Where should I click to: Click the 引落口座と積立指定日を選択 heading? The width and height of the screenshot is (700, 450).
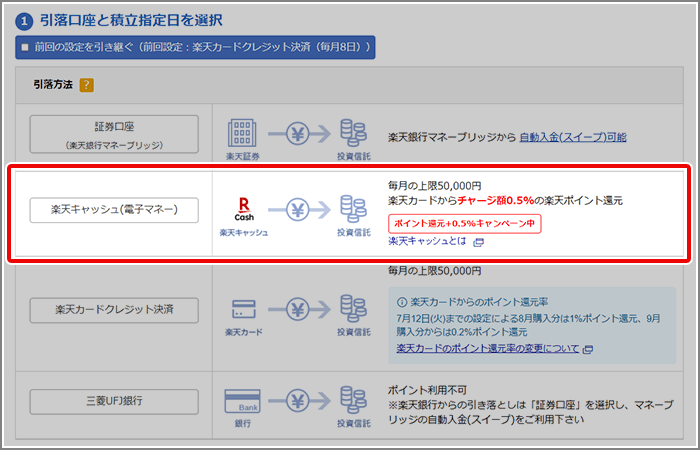tap(131, 20)
